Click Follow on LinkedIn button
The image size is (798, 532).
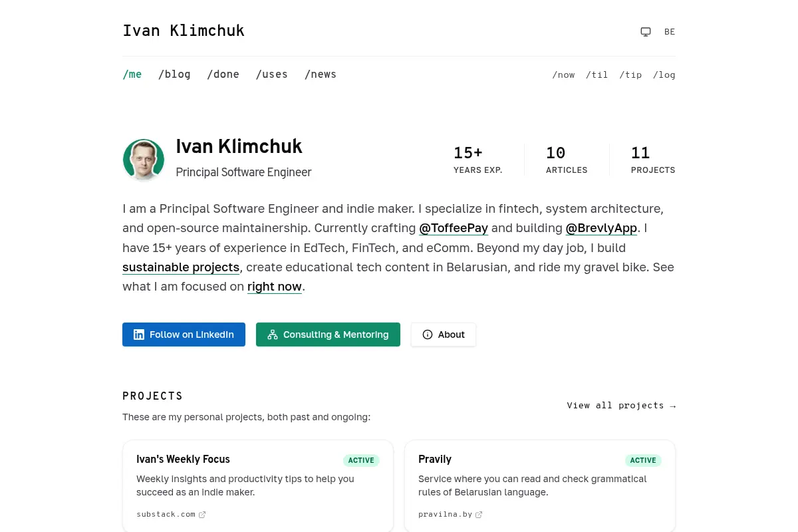tap(184, 334)
